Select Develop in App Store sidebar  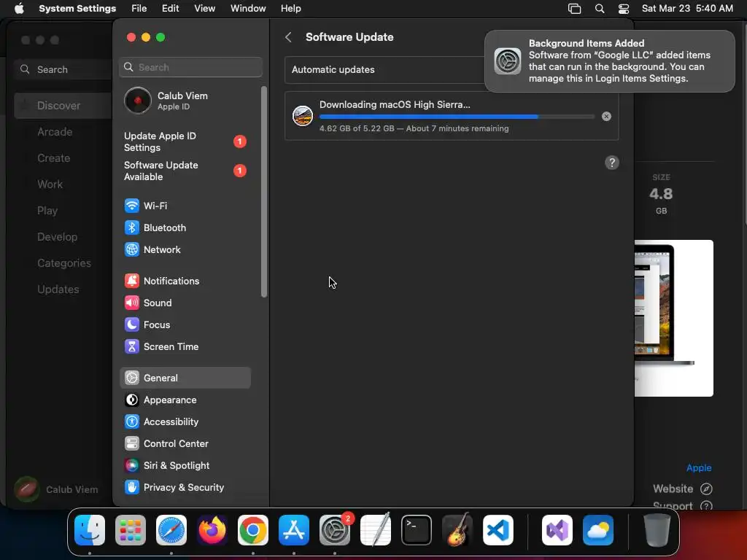tap(57, 237)
